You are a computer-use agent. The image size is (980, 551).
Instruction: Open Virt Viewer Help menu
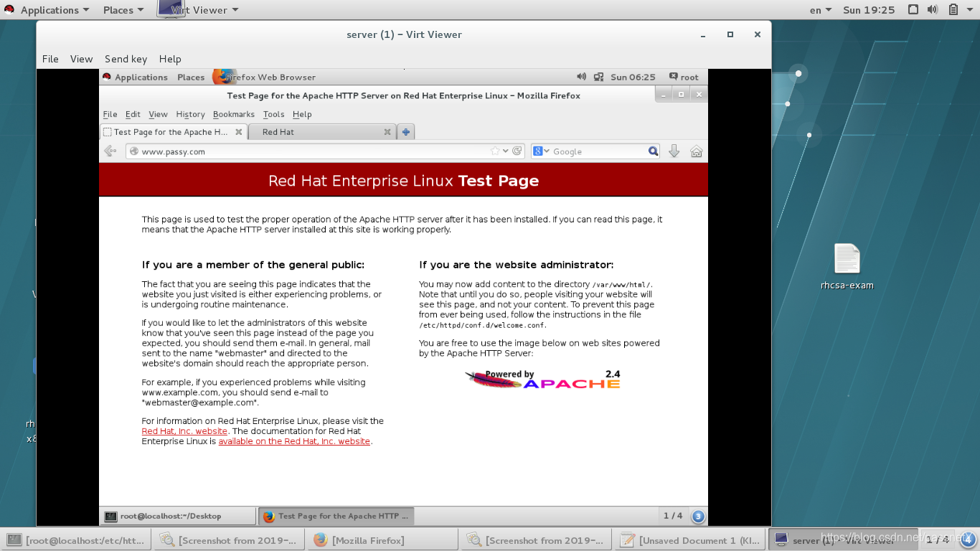tap(170, 59)
